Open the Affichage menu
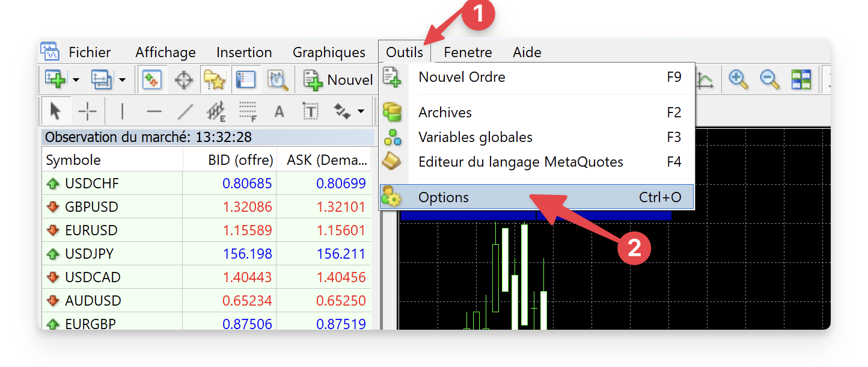Screen dimensions: 868x367 tap(165, 52)
